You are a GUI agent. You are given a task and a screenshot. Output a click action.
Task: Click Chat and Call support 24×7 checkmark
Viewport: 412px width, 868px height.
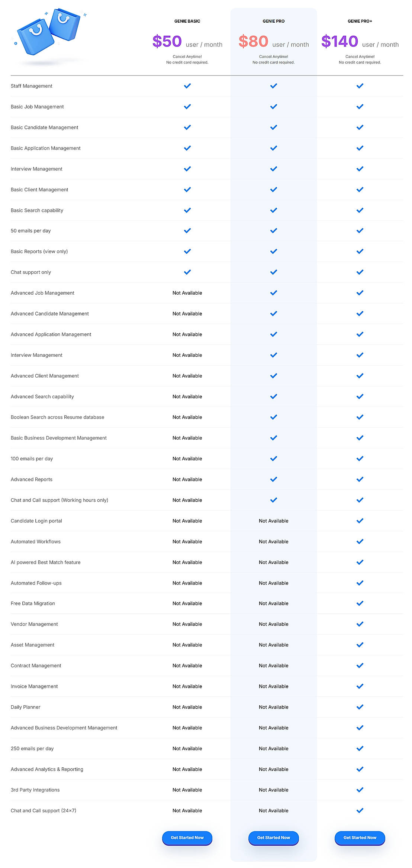pyautogui.click(x=360, y=810)
